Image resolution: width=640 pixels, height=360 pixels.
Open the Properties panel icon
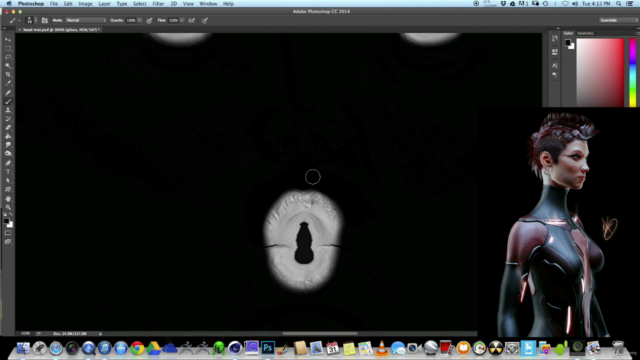pos(554,52)
